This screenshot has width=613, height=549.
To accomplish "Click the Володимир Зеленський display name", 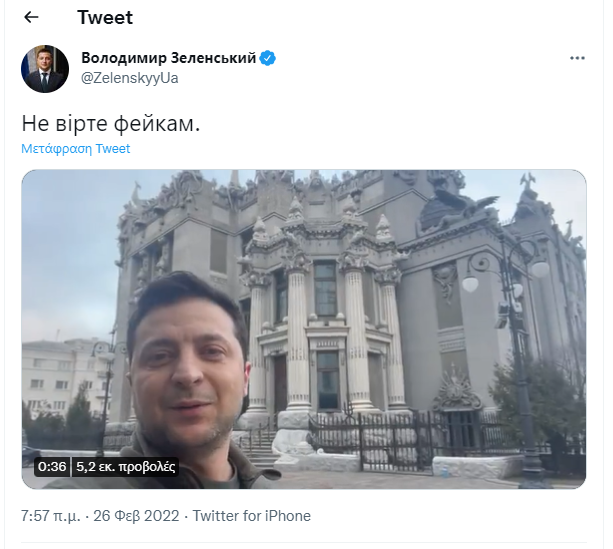I will coord(168,58).
